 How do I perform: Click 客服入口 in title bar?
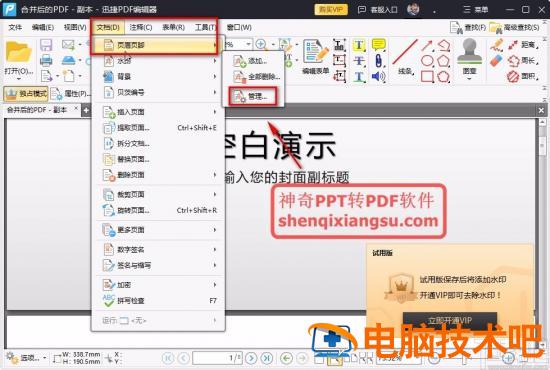pyautogui.click(x=377, y=9)
